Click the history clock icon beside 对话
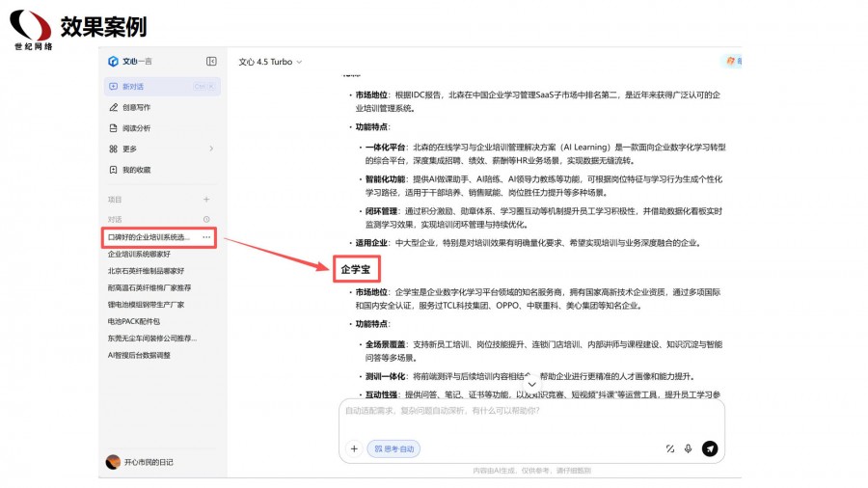Viewport: 868px width, 488px height. tap(206, 220)
